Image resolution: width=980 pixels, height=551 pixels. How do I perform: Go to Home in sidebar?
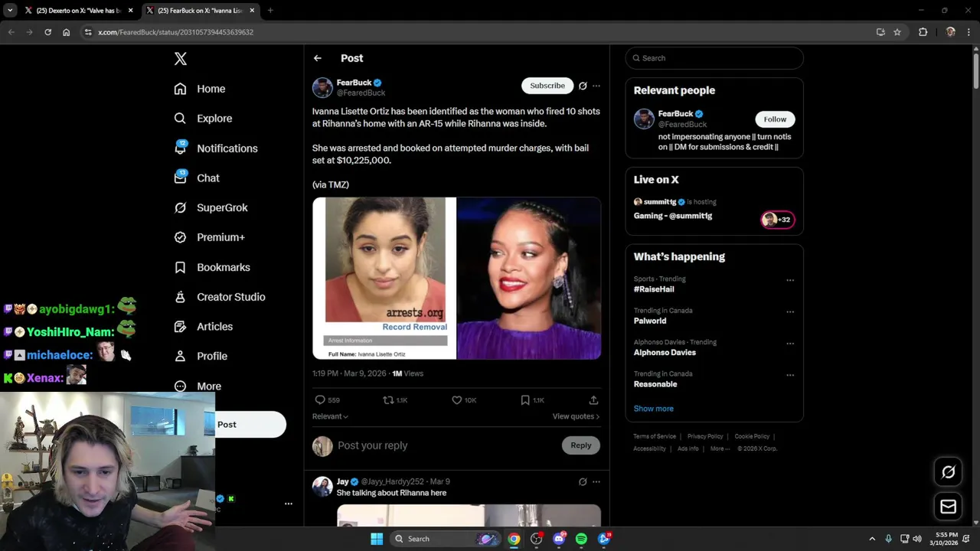[x=200, y=89]
